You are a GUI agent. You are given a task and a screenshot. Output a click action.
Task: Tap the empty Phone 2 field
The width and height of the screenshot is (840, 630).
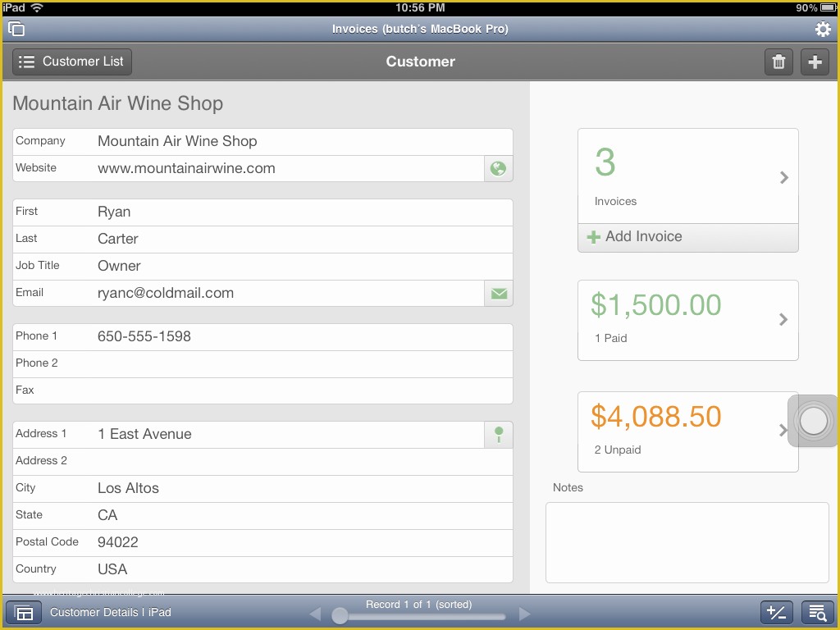(262, 363)
